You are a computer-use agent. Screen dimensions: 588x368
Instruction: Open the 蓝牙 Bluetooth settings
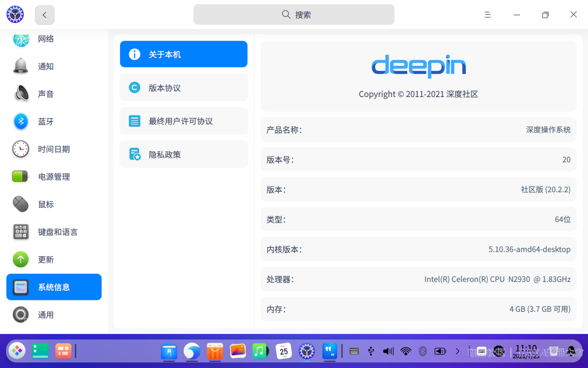(54, 121)
